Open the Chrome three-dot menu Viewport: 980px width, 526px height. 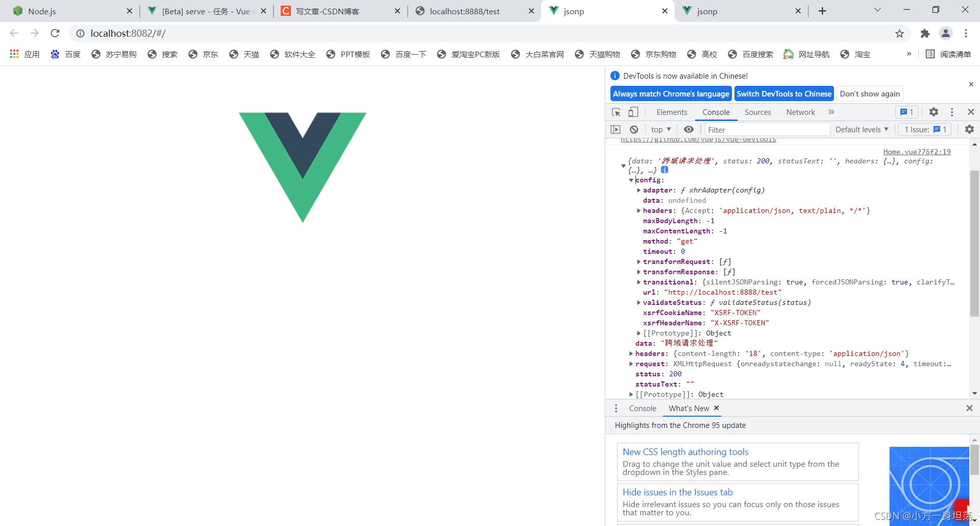coord(966,33)
